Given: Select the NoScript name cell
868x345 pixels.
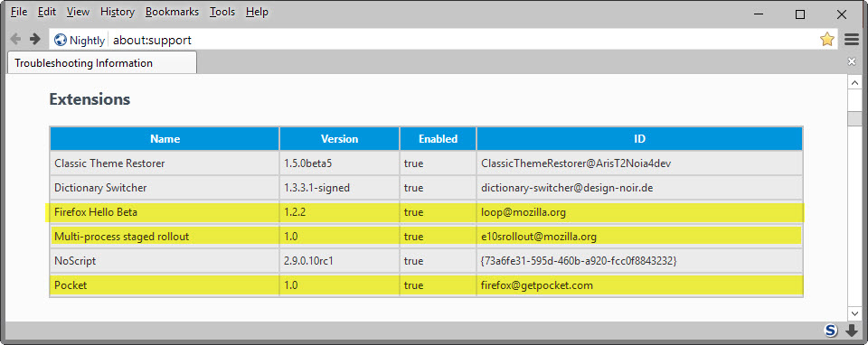Looking at the screenshot, I should click(x=165, y=261).
